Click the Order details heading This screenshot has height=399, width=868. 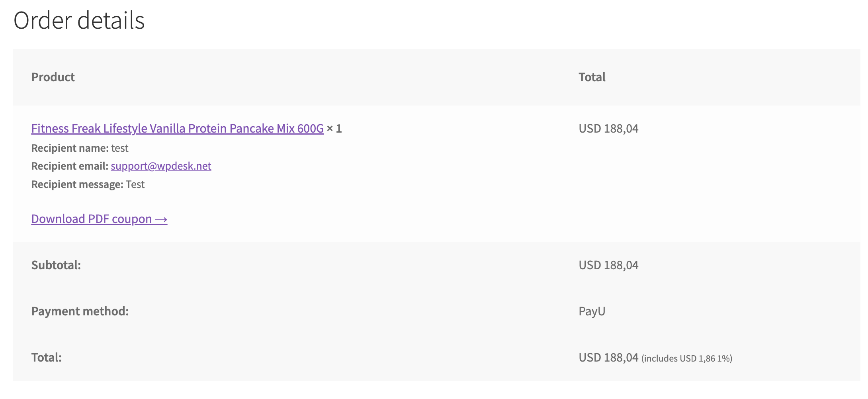(79, 20)
